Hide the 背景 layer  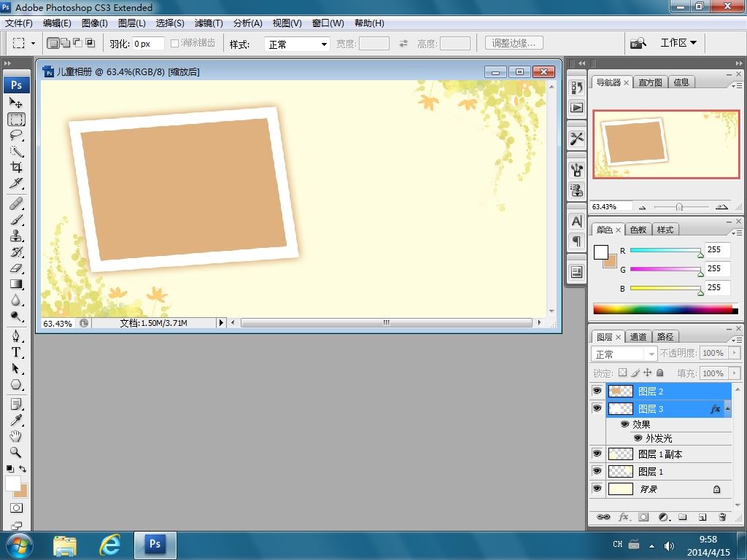pos(597,489)
